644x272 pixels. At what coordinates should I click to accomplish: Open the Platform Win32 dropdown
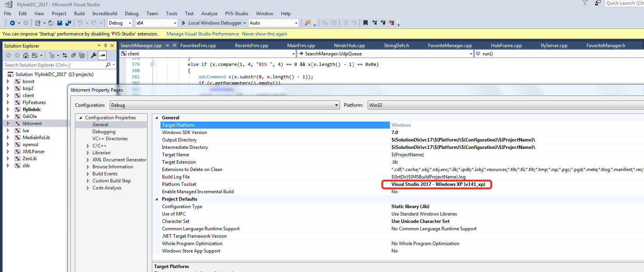pyautogui.click(x=506, y=105)
